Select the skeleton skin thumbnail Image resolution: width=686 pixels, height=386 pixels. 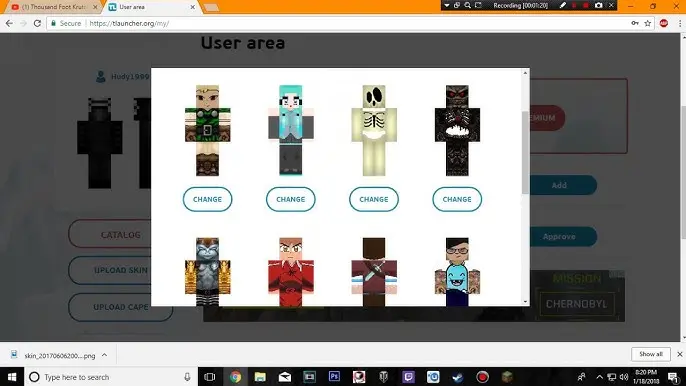[x=374, y=130]
